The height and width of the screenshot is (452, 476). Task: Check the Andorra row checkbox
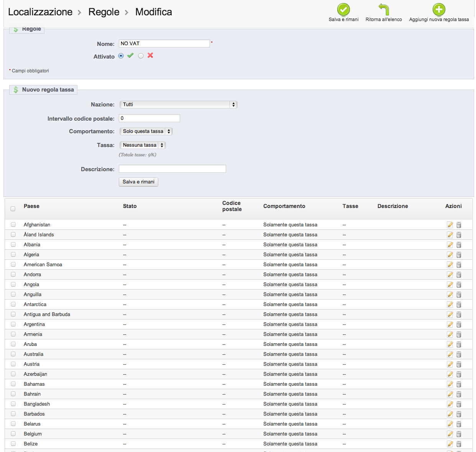pyautogui.click(x=13, y=274)
